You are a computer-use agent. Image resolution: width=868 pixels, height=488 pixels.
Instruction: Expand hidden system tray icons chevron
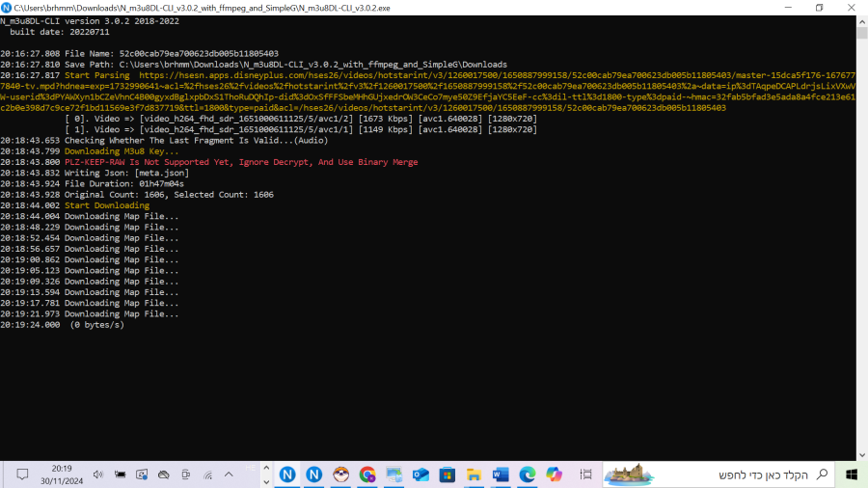(229, 474)
